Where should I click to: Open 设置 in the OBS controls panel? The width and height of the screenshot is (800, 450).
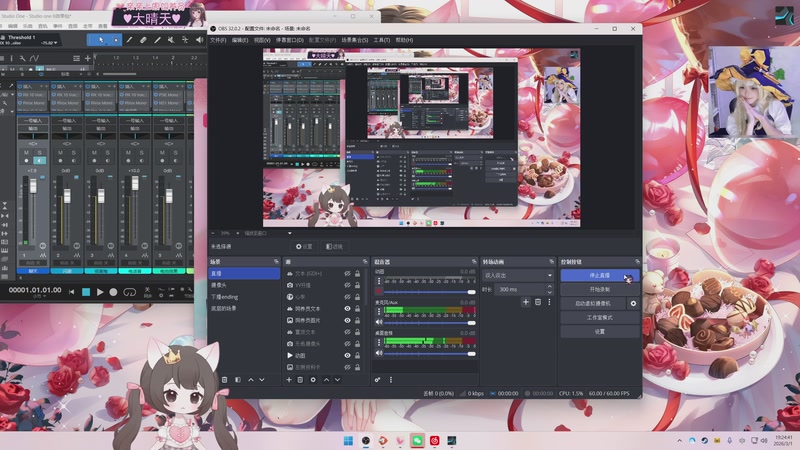pyautogui.click(x=599, y=332)
